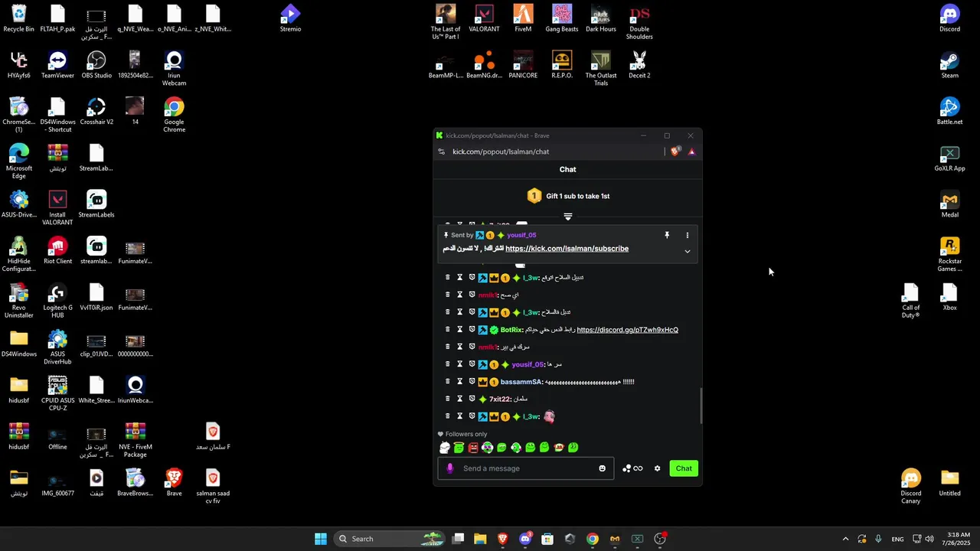Select Gang Beasts desktop icon
980x551 pixels.
pos(562,19)
